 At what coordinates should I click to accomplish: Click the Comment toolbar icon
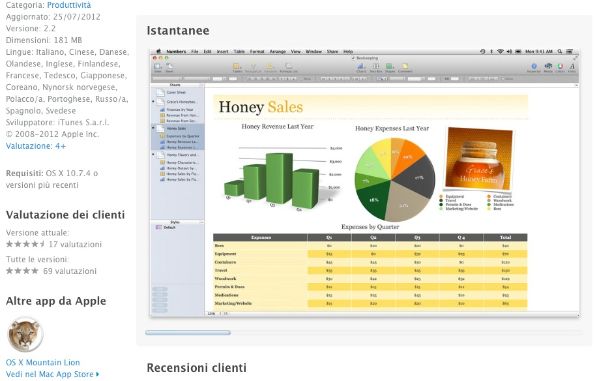pos(405,67)
